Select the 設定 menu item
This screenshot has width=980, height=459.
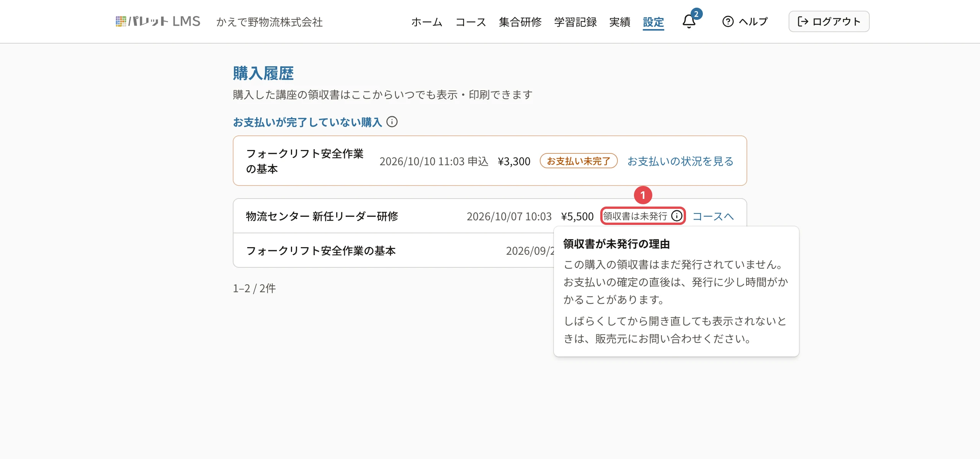[653, 22]
